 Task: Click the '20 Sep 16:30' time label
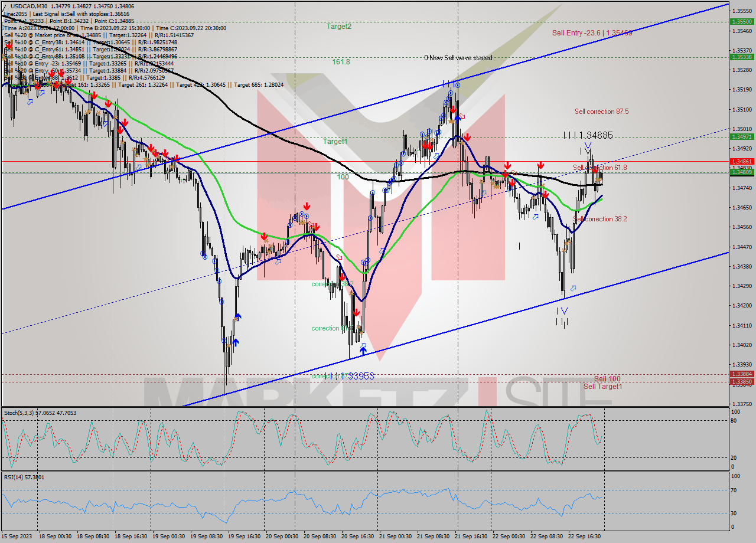click(357, 537)
